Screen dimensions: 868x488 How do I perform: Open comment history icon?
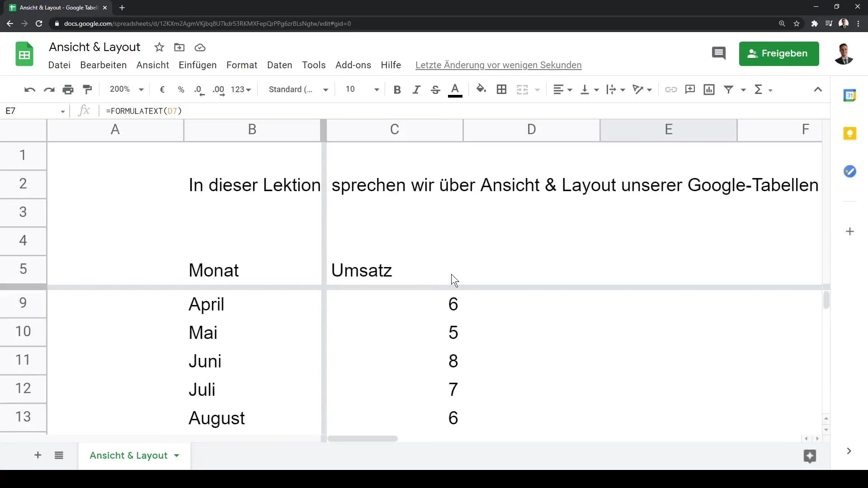(718, 53)
